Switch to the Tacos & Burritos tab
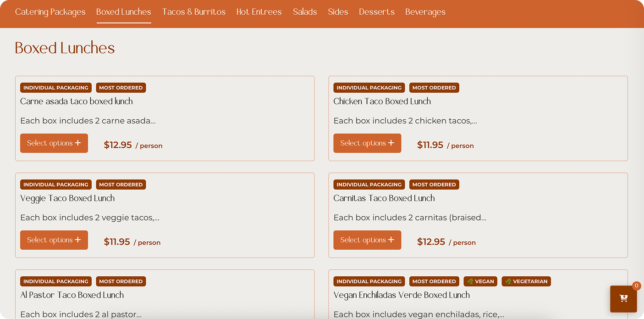This screenshot has width=644, height=319. click(193, 12)
